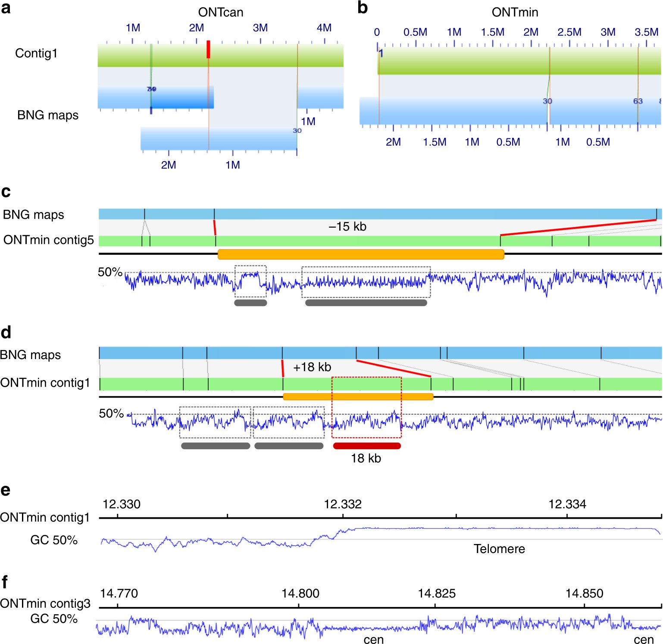Click the 18 kb text below red bar
The image size is (663, 644).
pyautogui.click(x=366, y=458)
